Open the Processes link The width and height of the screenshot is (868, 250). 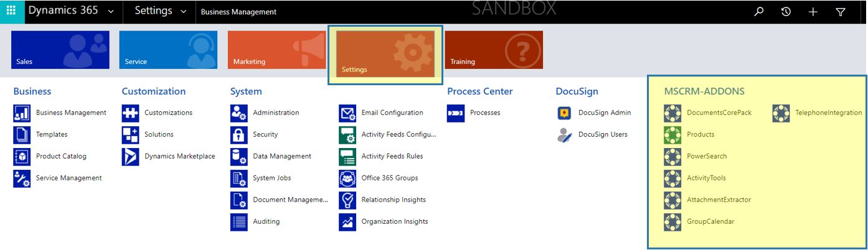coord(485,113)
